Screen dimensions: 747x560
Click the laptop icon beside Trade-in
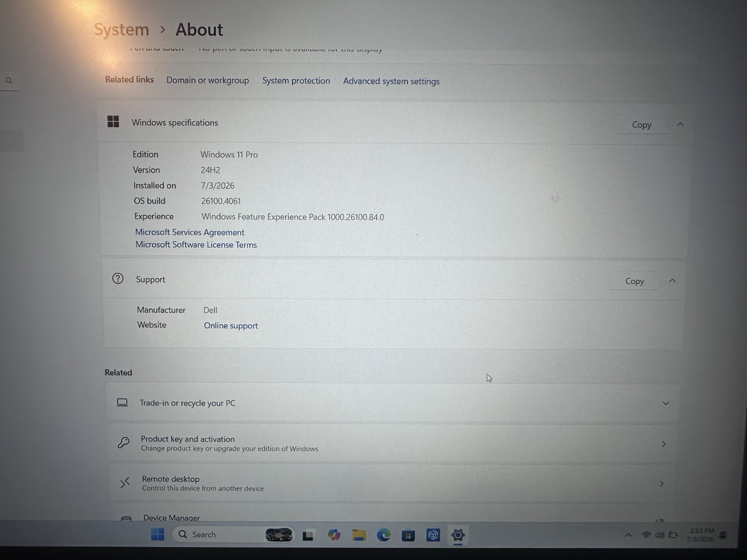(x=122, y=402)
